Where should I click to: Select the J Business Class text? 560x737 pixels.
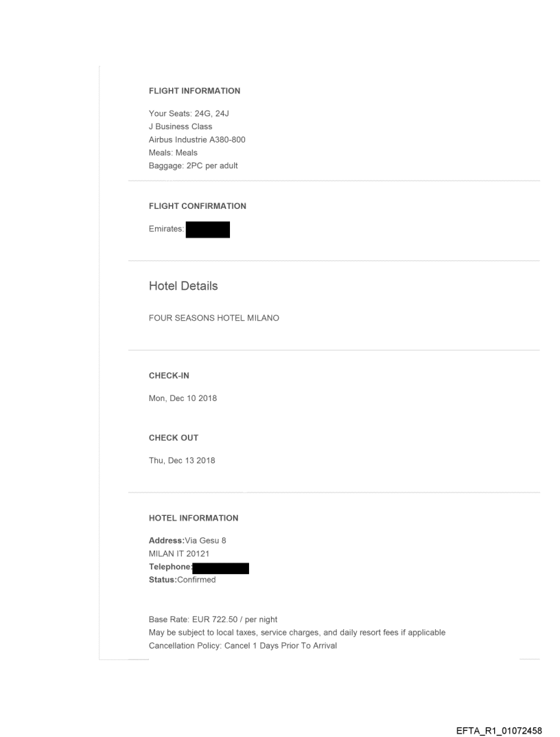tap(180, 126)
